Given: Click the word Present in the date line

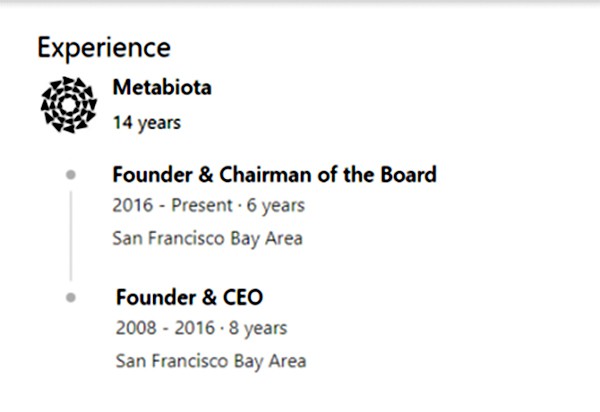Looking at the screenshot, I should click(x=202, y=205).
